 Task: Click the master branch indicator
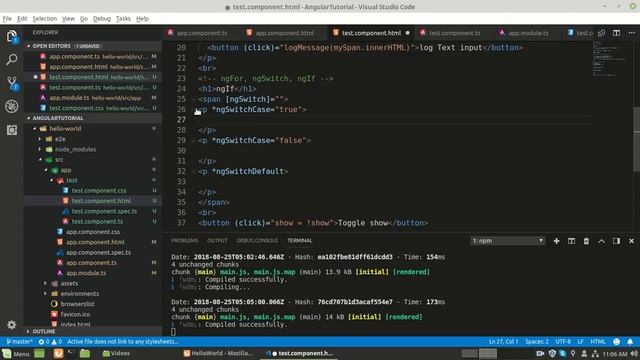click(19, 342)
